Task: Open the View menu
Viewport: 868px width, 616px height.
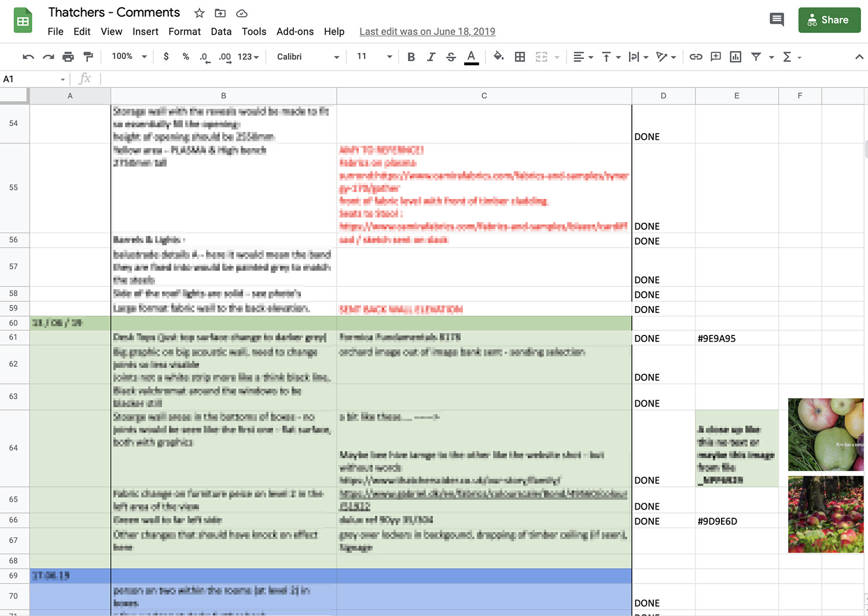Action: tap(111, 31)
